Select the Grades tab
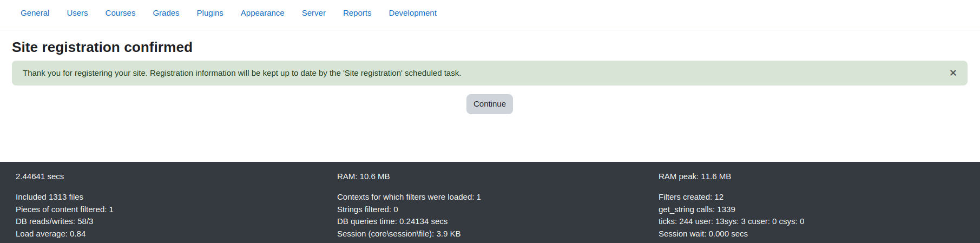This screenshot has width=980, height=243. pos(166,13)
